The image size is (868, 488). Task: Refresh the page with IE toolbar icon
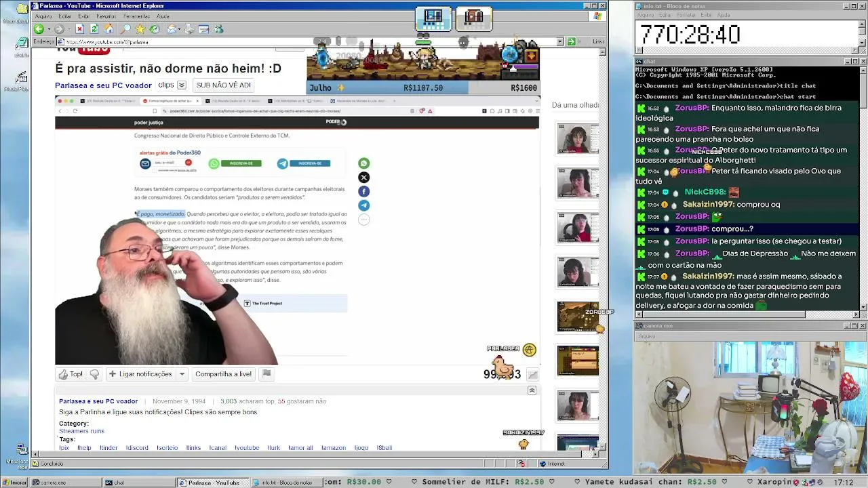pos(94,29)
